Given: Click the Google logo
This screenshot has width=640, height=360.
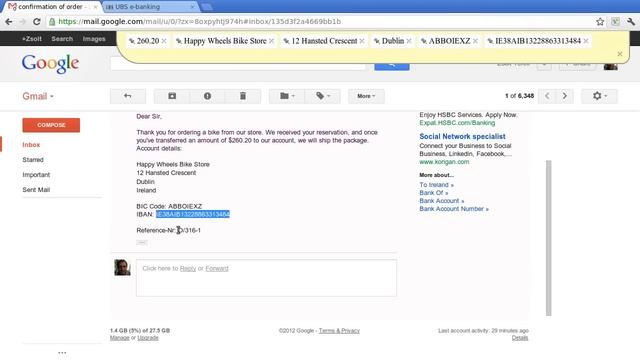Looking at the screenshot, I should click(x=50, y=64).
